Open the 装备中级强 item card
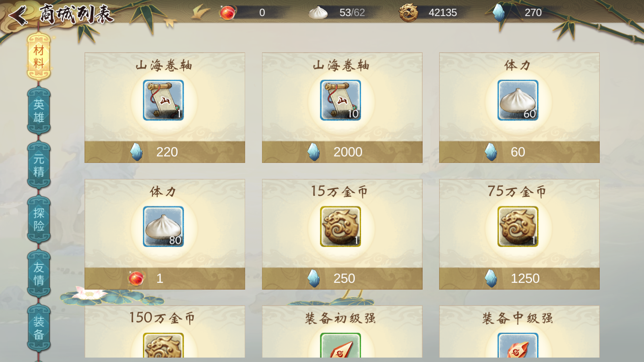644x362 pixels. click(x=519, y=332)
